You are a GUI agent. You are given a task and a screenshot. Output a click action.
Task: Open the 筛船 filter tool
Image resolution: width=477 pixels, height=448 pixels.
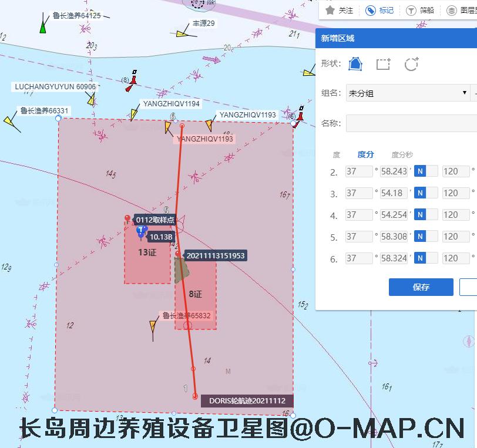411,10
